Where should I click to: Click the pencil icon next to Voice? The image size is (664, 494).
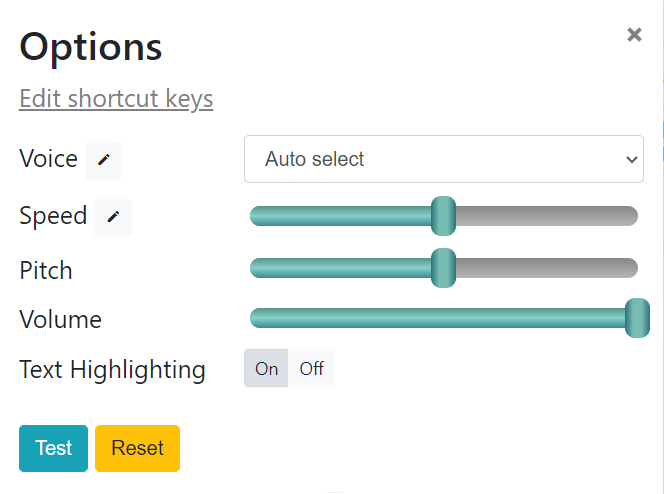(103, 160)
